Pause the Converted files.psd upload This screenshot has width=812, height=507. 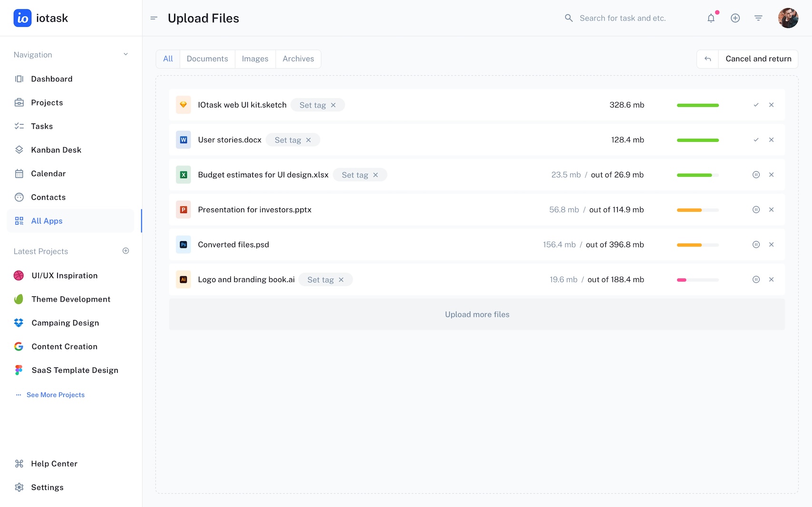(756, 244)
